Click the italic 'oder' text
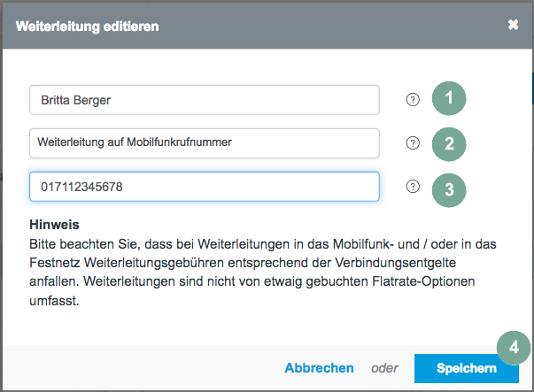534x392 pixels. point(383,368)
